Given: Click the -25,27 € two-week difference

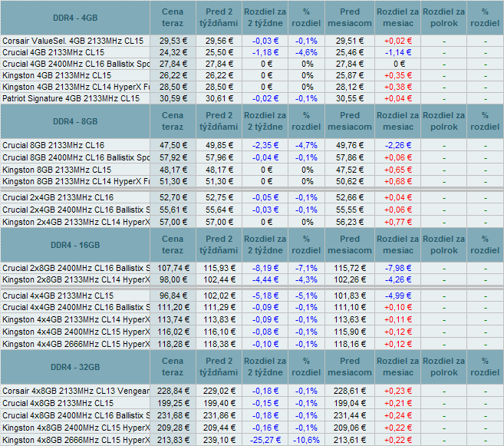Looking at the screenshot, I should click(265, 440).
